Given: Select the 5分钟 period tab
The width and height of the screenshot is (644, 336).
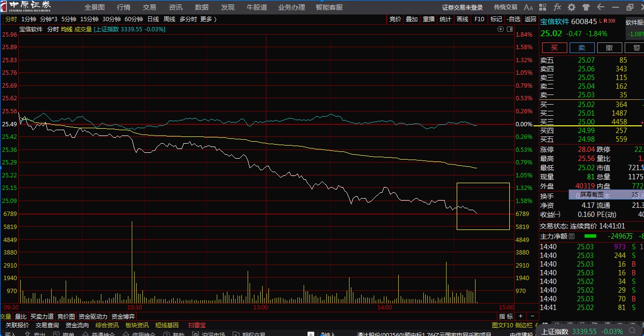Looking at the screenshot, I should (x=69, y=19).
